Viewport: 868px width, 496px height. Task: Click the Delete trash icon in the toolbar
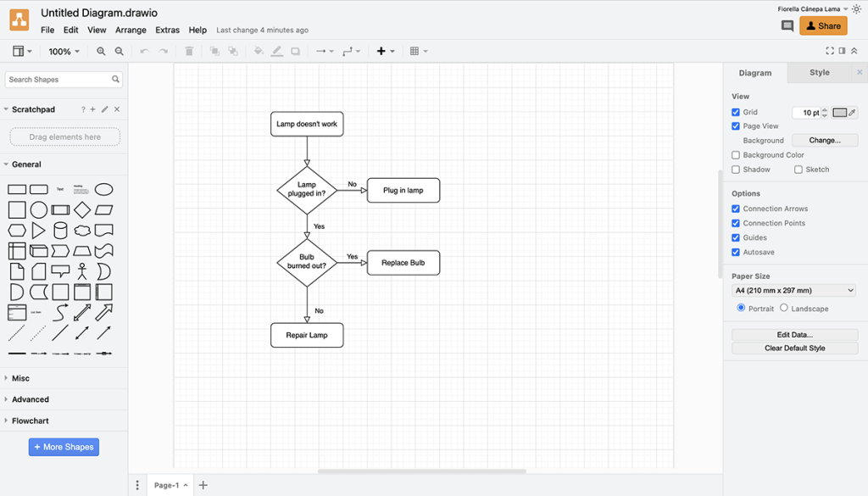point(188,51)
